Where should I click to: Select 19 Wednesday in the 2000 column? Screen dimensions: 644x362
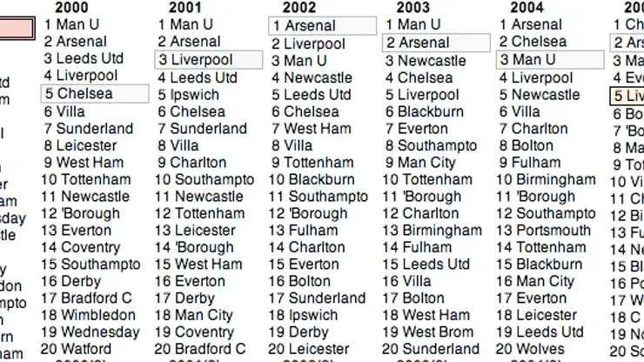click(90, 332)
